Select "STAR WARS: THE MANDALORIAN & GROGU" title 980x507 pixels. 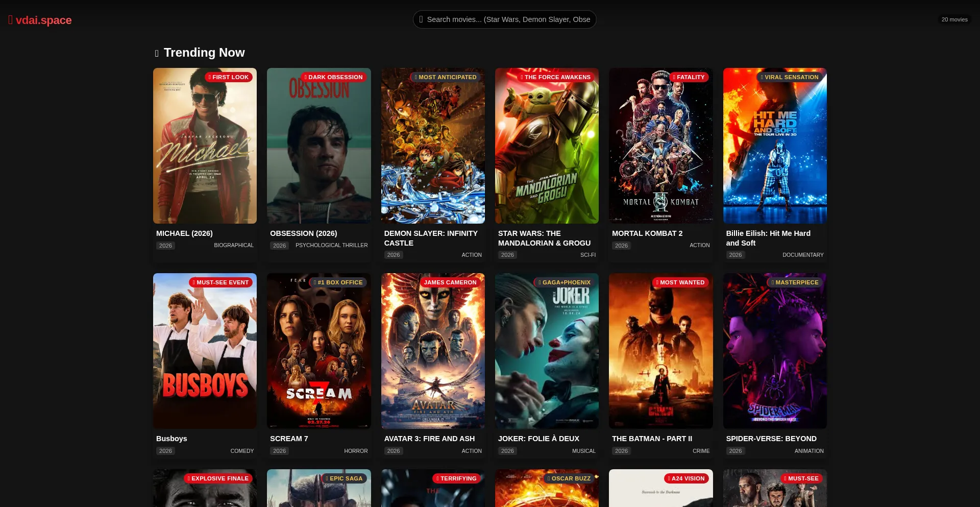[545, 238]
